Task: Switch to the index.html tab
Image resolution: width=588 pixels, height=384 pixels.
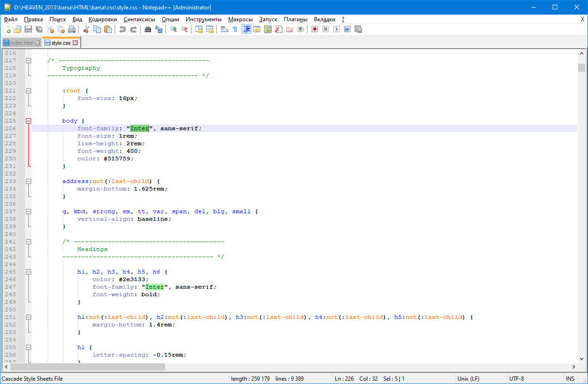Action: pyautogui.click(x=22, y=43)
